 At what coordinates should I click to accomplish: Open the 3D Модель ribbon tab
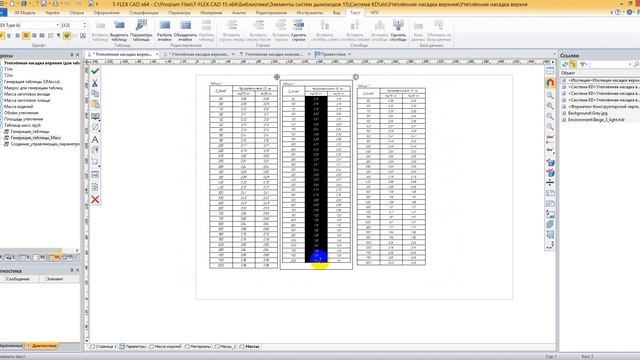coord(25,13)
